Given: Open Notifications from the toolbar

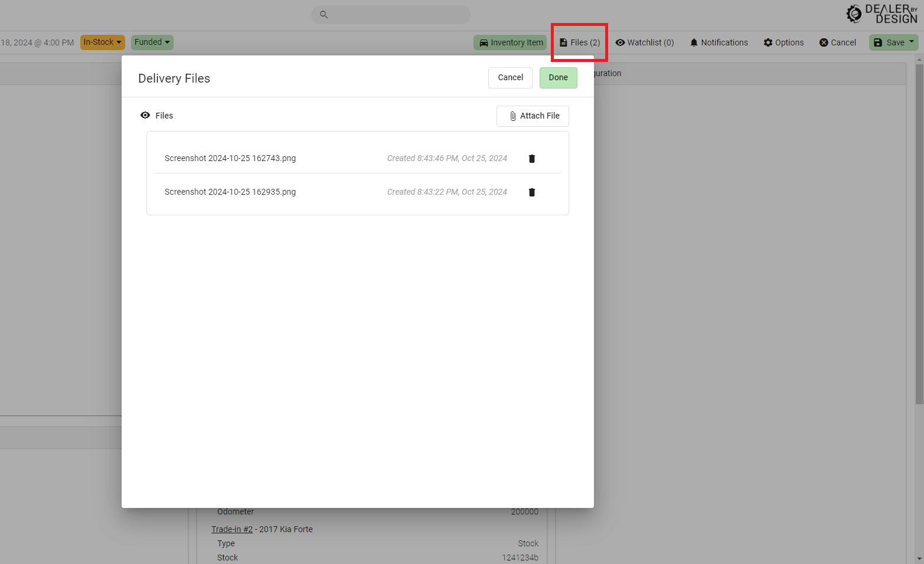Looking at the screenshot, I should click(719, 42).
